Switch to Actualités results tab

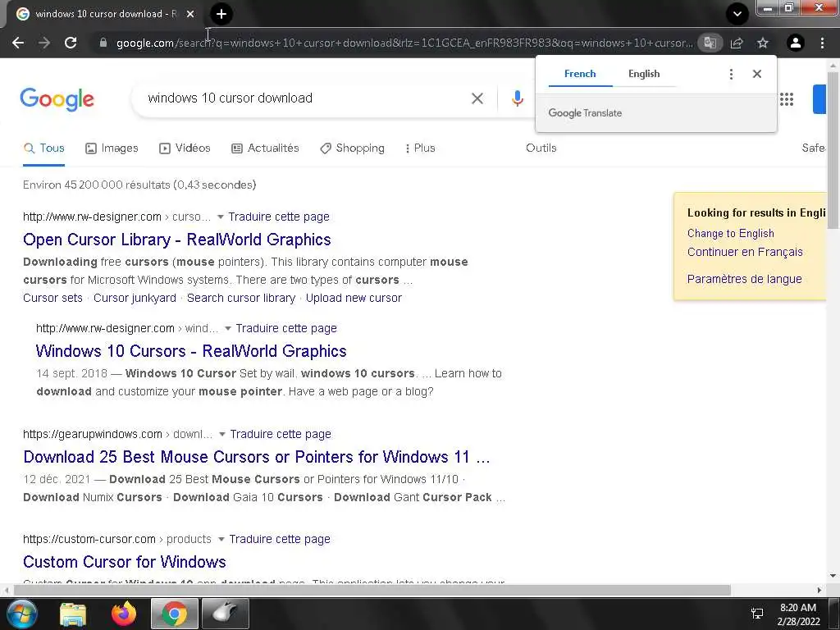[265, 148]
